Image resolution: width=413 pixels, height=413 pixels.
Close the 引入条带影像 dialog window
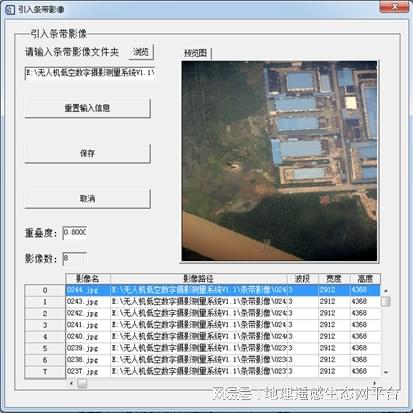(394, 7)
